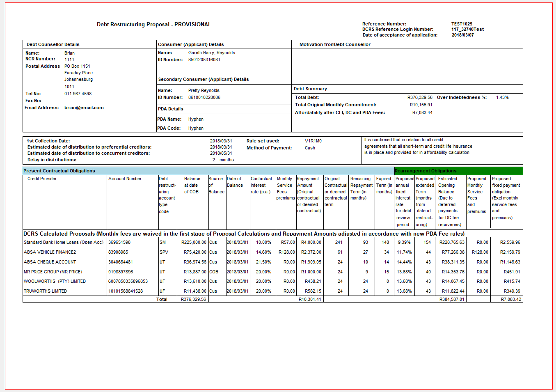Click the Rule set used value V1R1M0
Screen dimensions: 556x392
tap(313, 141)
